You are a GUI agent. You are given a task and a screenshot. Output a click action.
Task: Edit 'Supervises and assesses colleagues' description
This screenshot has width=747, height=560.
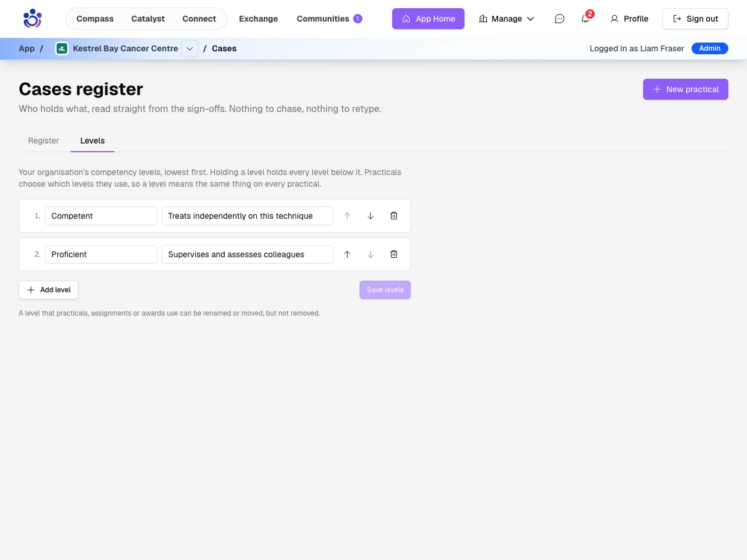point(247,254)
